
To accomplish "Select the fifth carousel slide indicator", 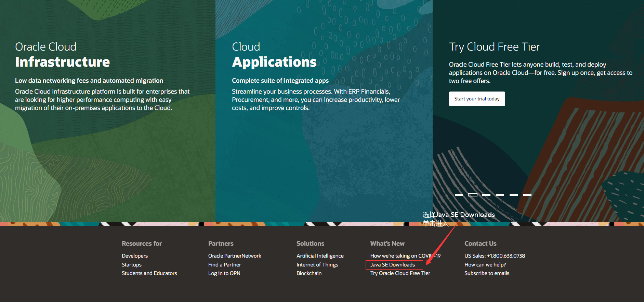I will click(x=514, y=195).
